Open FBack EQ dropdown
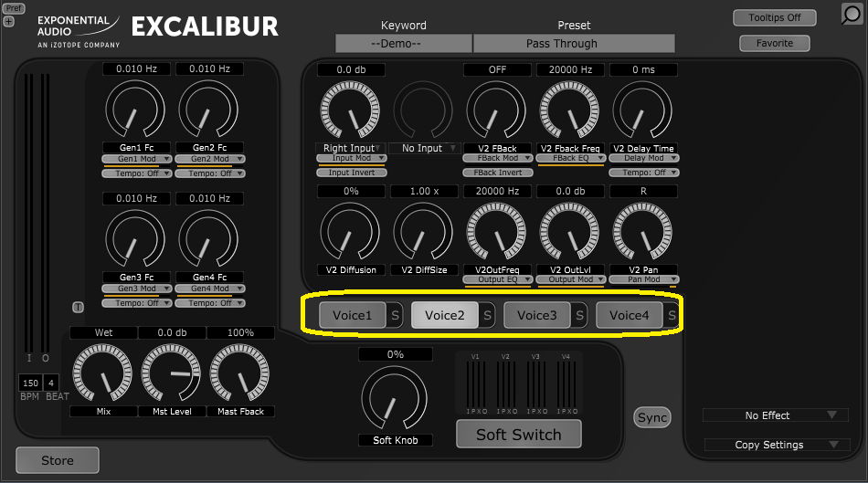The image size is (868, 483). coord(571,158)
